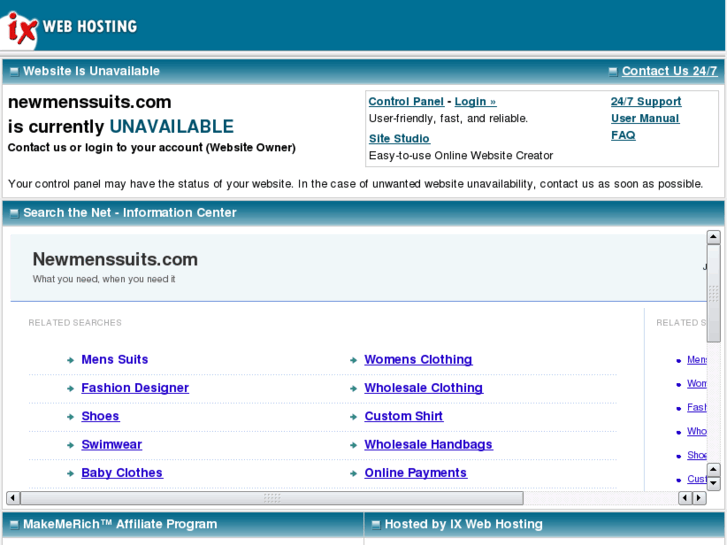Image resolution: width=727 pixels, height=545 pixels.
Task: Click the horizontal scrollbar thumb
Action: 272,498
